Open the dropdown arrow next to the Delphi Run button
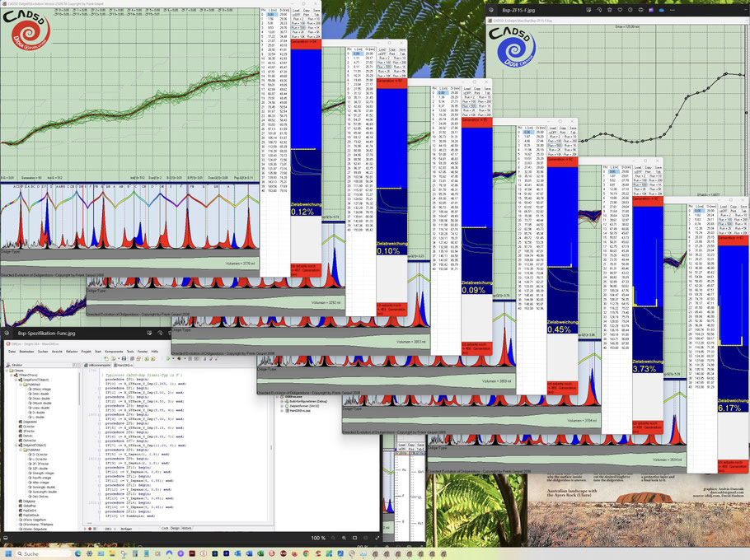The width and height of the screenshot is (750, 560). 175,360
